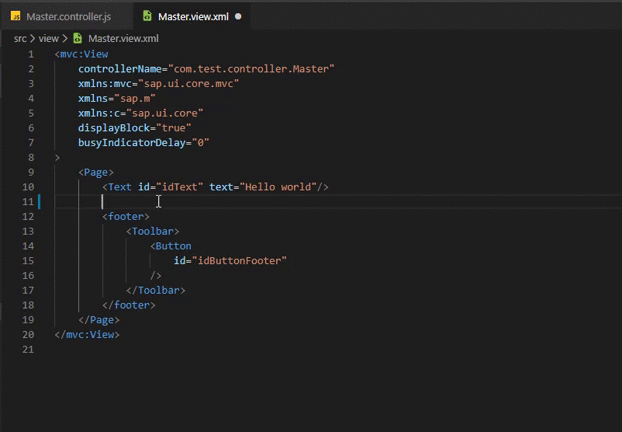Click line number 1 in the gutter
622x432 pixels.
point(31,54)
